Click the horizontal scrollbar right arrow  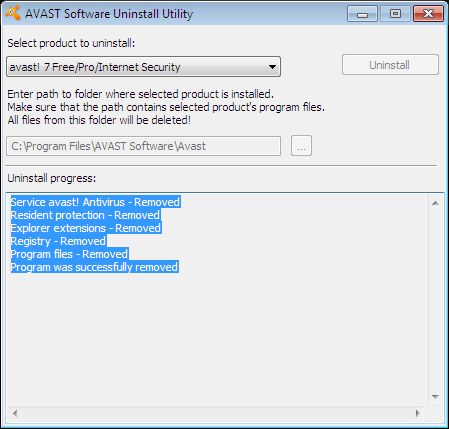pyautogui.click(x=418, y=413)
